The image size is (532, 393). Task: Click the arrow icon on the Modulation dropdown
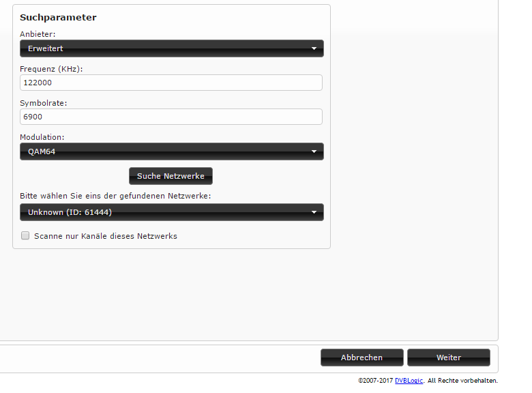(314, 151)
